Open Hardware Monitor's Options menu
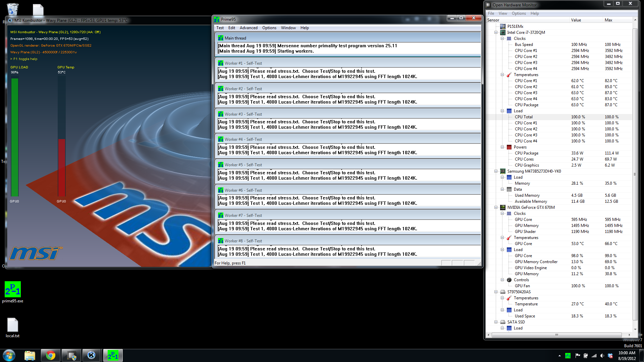The image size is (644, 362). tap(519, 13)
